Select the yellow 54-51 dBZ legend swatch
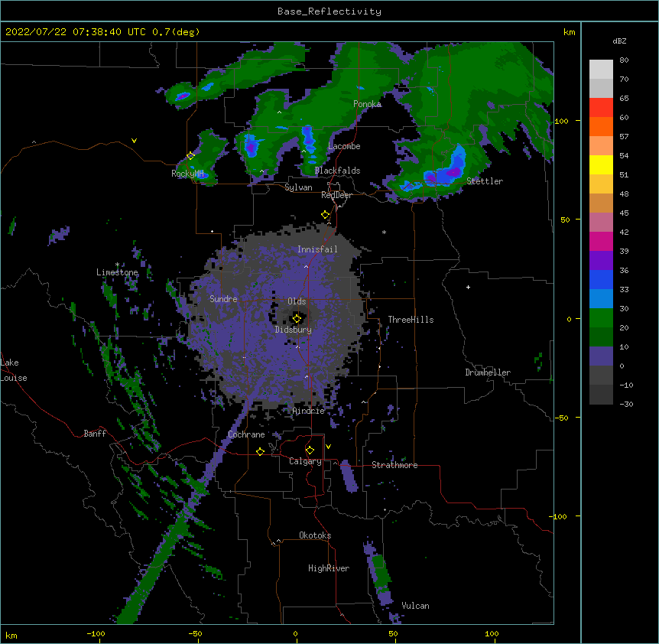Screen dimensions: 659x644 601,164
